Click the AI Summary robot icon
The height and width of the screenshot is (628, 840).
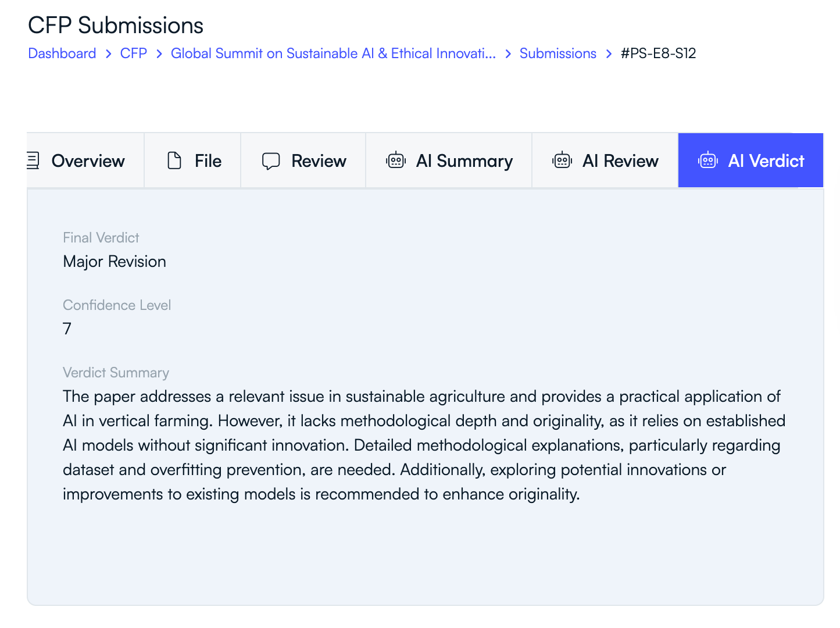396,160
